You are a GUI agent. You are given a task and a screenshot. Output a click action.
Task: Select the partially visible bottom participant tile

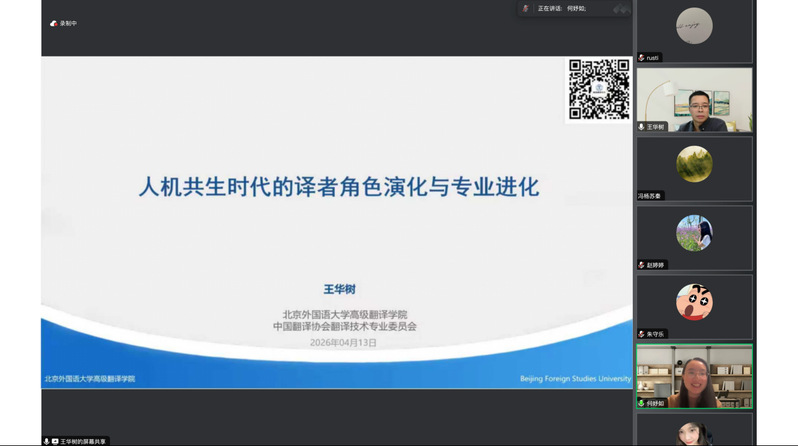click(x=694, y=431)
